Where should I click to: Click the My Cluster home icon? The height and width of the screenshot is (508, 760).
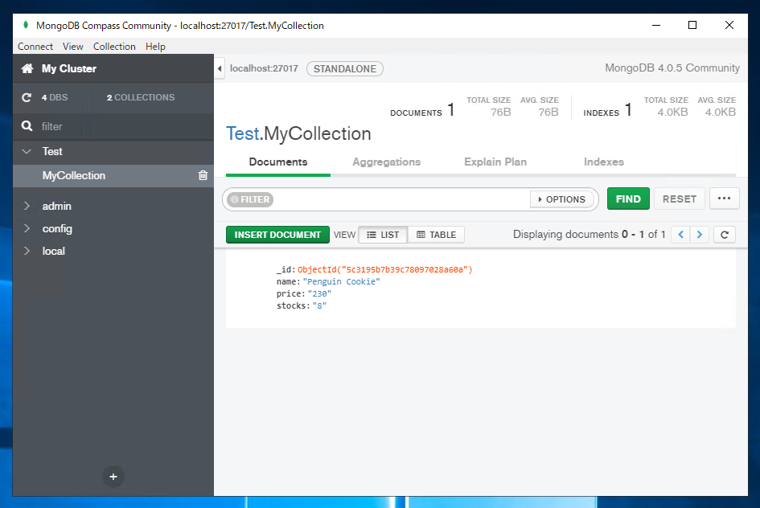[x=27, y=68]
